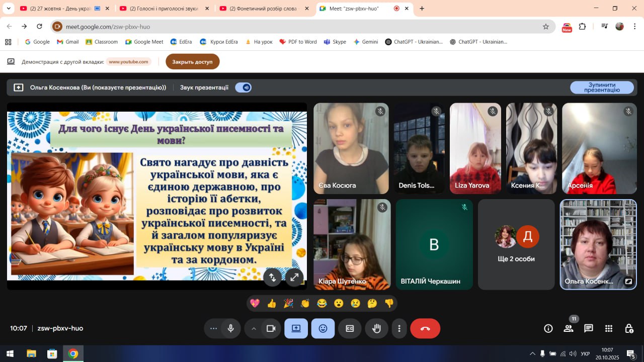The height and width of the screenshot is (362, 644).
Task: Open the Classroom bookmark
Action: pos(102,42)
